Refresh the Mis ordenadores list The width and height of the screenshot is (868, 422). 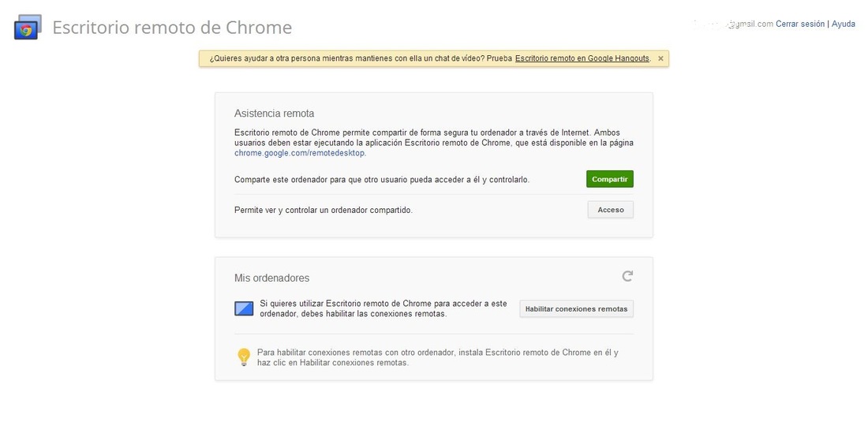627,275
